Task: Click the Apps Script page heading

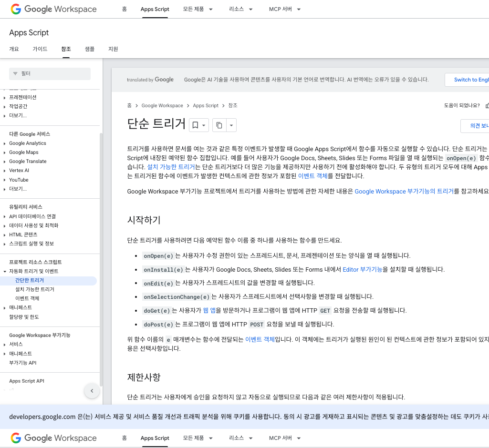Action: (29, 33)
